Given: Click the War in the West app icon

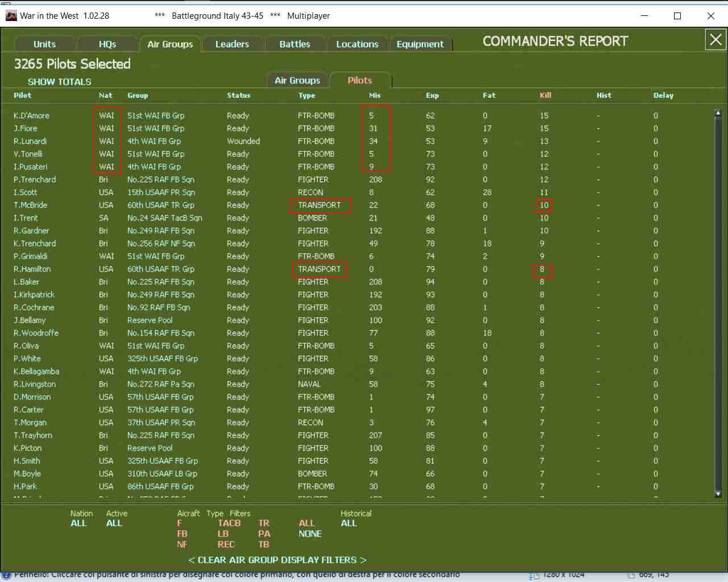Looking at the screenshot, I should click(x=11, y=16).
